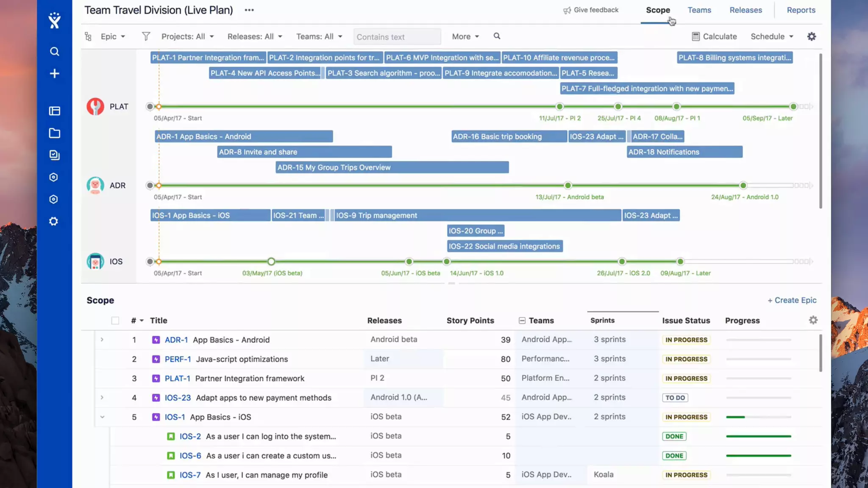The height and width of the screenshot is (488, 868).
Task: Click the magnifier icon next to More
Action: point(497,36)
